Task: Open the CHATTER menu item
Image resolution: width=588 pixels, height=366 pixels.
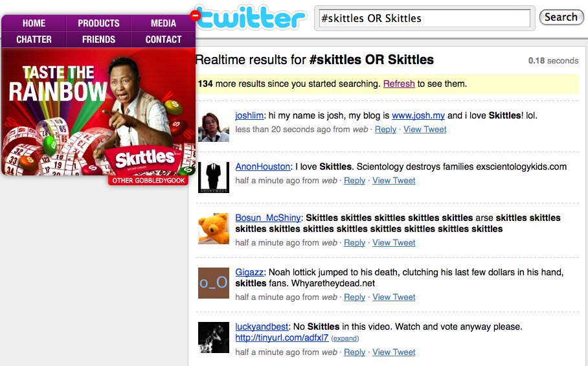Action: [x=34, y=40]
